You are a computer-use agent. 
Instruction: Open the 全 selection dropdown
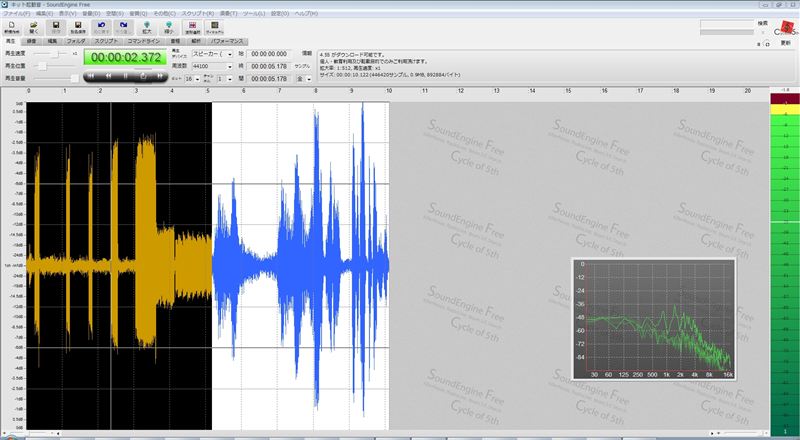[304, 79]
